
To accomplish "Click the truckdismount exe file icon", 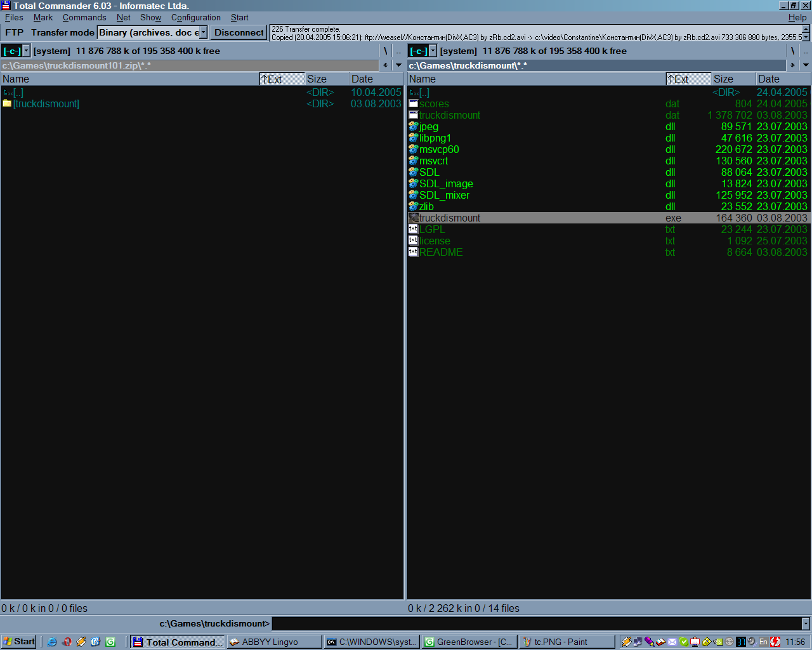I will [x=413, y=218].
